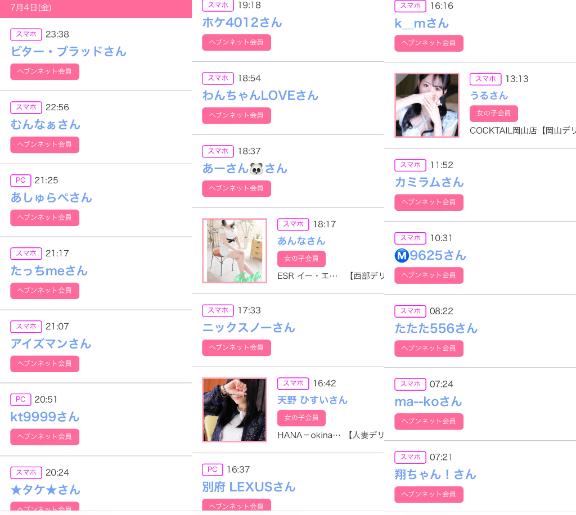
Task: Open ニックスノーさん user link
Action: 249,328
